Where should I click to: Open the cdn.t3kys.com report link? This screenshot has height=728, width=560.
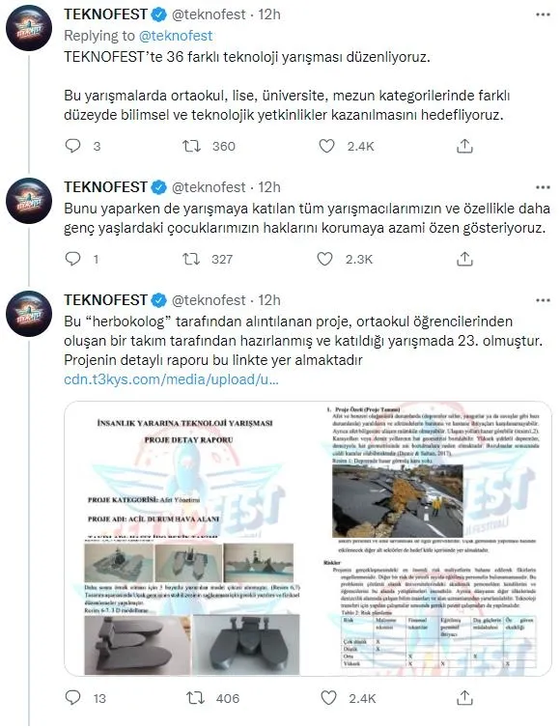pyautogui.click(x=171, y=379)
